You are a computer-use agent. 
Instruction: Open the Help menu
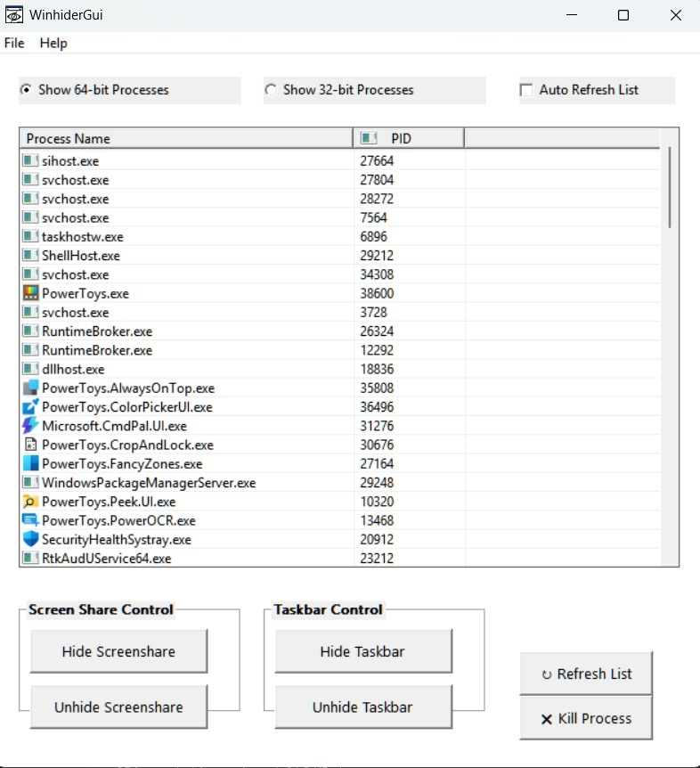tap(53, 43)
